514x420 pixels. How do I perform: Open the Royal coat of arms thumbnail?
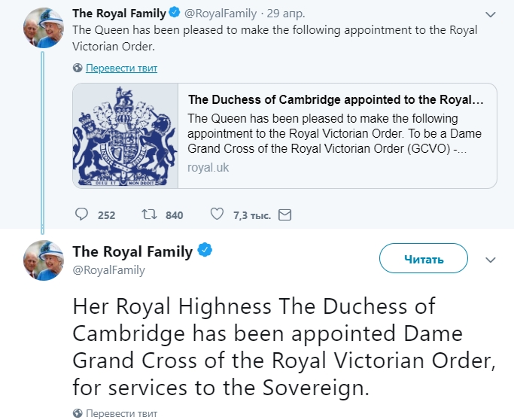tap(126, 135)
